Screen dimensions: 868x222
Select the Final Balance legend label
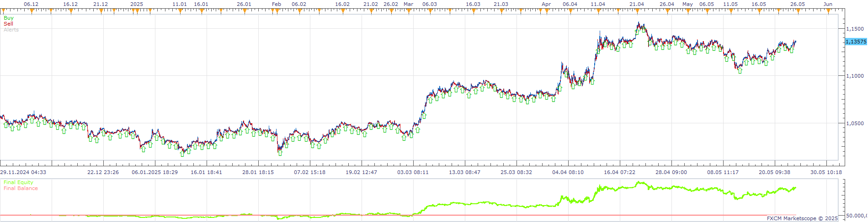[21, 188]
